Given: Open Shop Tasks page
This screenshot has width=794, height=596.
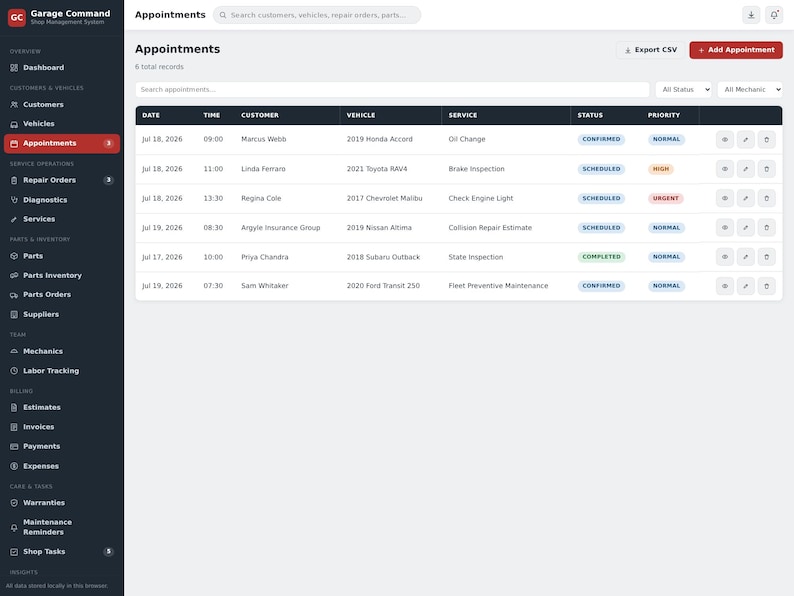Looking at the screenshot, I should pos(62,552).
